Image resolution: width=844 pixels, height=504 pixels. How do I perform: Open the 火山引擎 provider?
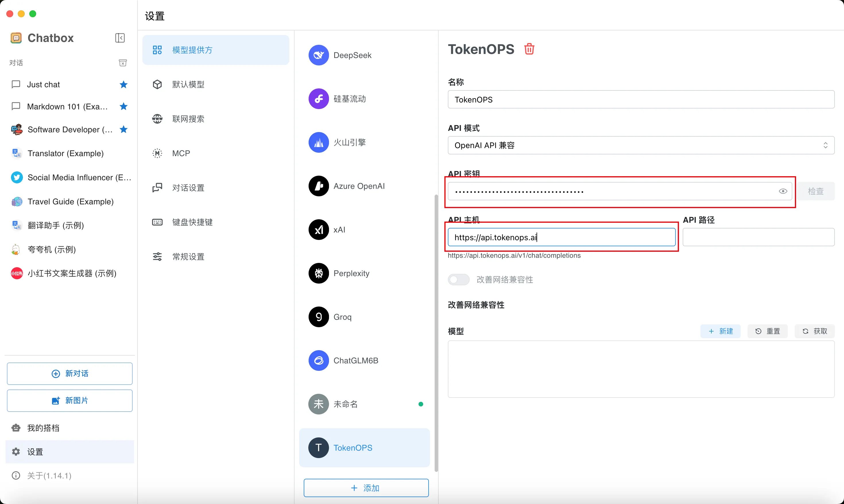364,142
